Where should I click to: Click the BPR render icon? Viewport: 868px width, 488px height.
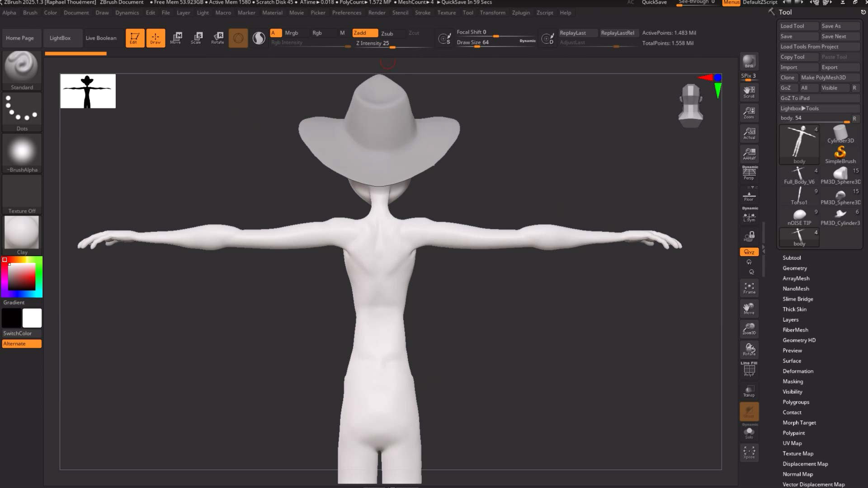(749, 61)
